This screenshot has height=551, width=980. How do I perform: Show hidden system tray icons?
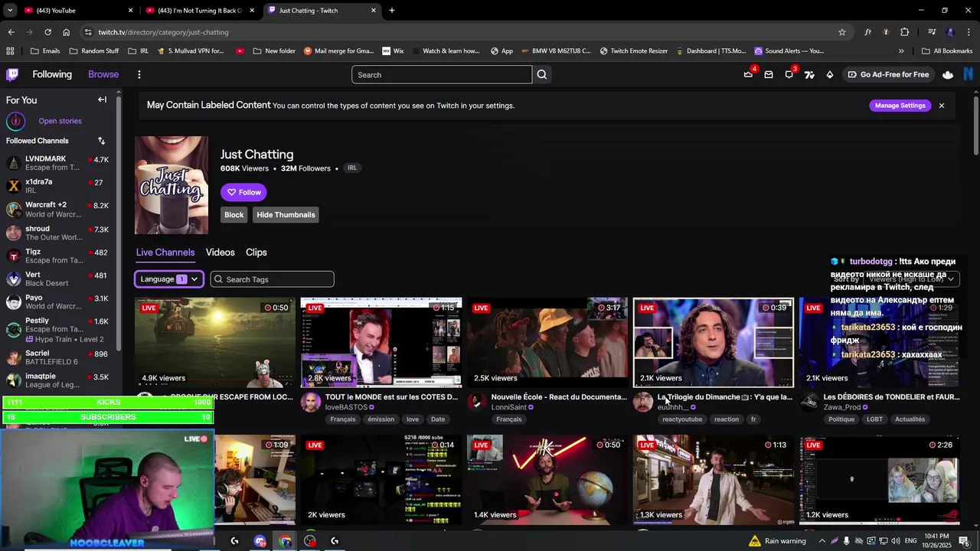822,541
